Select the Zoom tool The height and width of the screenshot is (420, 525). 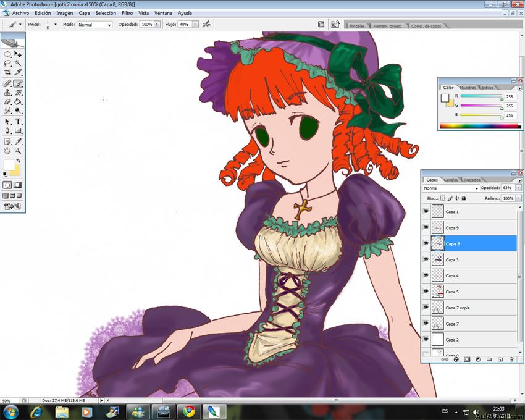18,151
